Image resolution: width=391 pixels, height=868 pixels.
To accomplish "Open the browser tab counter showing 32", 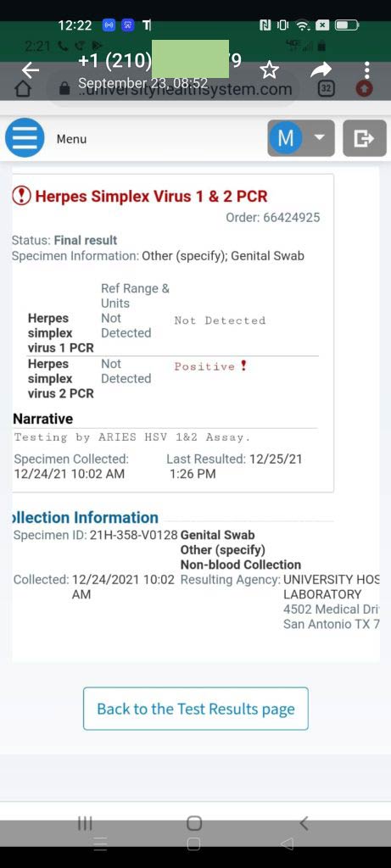I will click(327, 88).
